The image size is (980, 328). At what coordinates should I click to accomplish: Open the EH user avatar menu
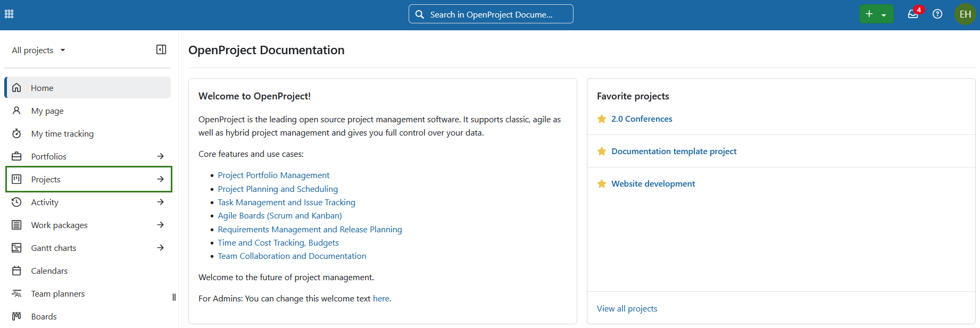point(965,14)
